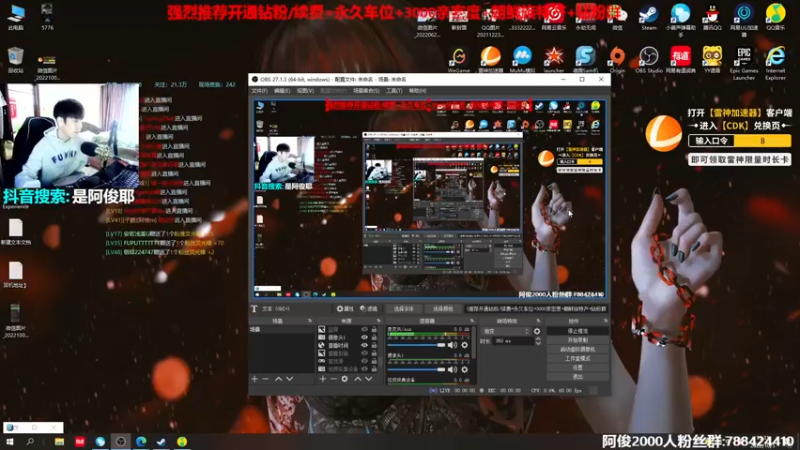Open OBS Studio desktop shortcut

coord(649,60)
